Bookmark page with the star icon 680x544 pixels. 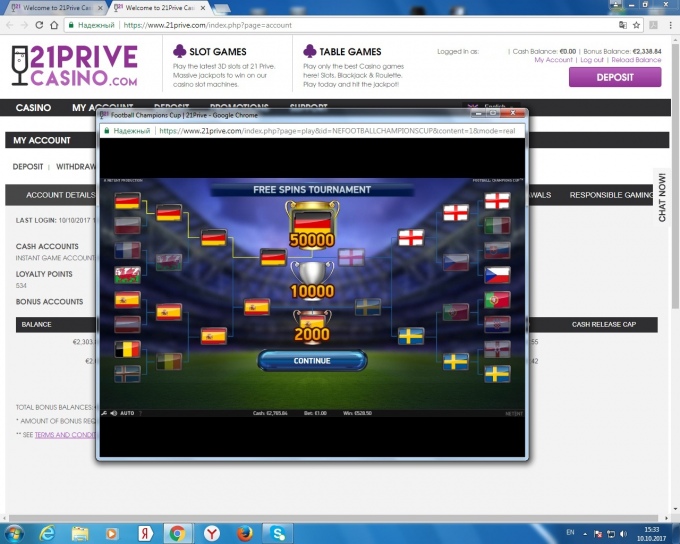click(x=636, y=25)
